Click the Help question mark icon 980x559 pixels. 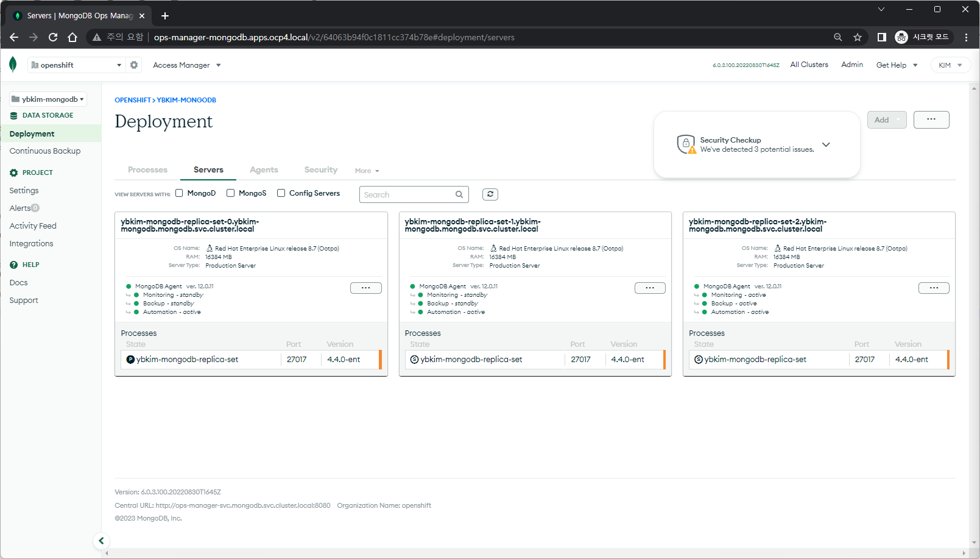coord(13,265)
